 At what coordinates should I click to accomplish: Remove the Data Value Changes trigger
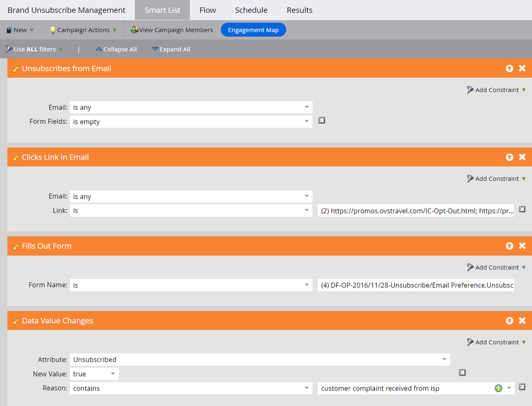click(x=522, y=321)
